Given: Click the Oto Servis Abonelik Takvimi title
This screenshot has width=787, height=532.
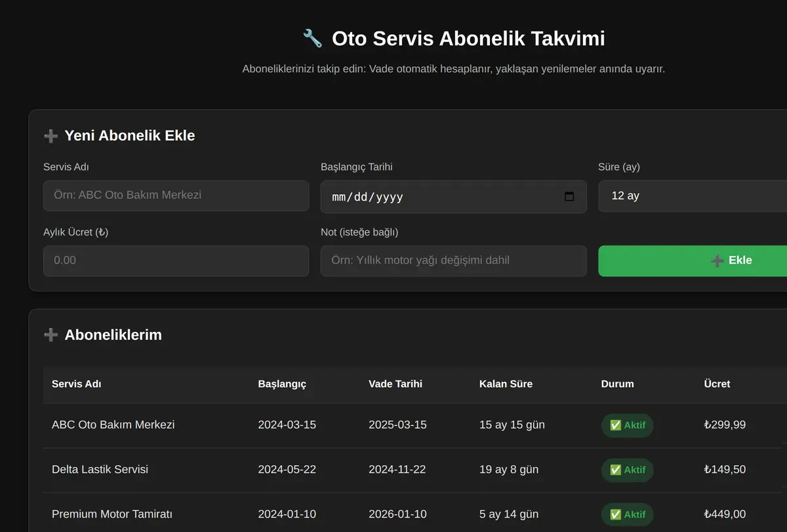Looking at the screenshot, I should (x=468, y=38).
